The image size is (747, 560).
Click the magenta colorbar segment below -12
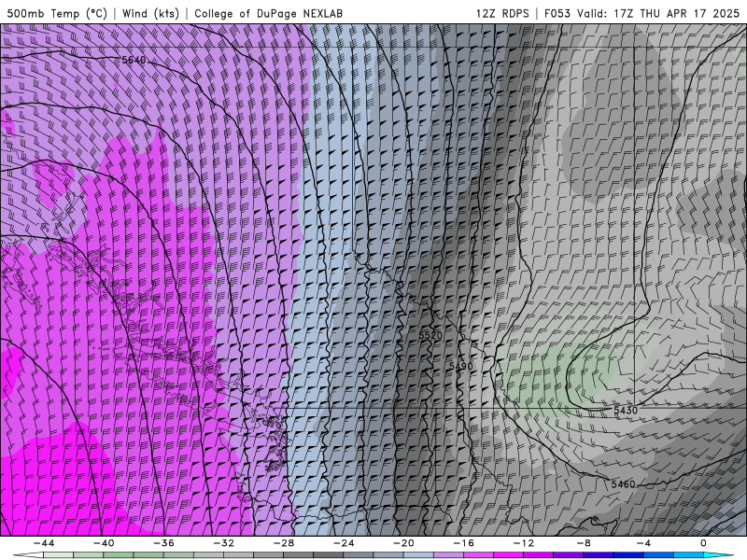click(539, 555)
